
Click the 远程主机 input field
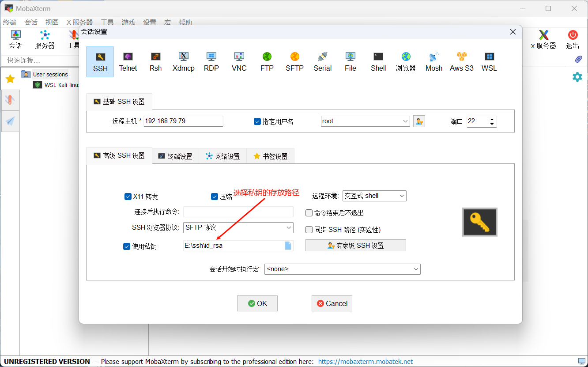[183, 121]
